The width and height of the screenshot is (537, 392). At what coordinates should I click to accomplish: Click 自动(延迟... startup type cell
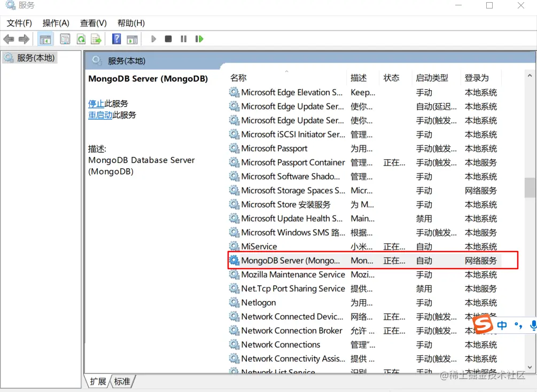(437, 106)
